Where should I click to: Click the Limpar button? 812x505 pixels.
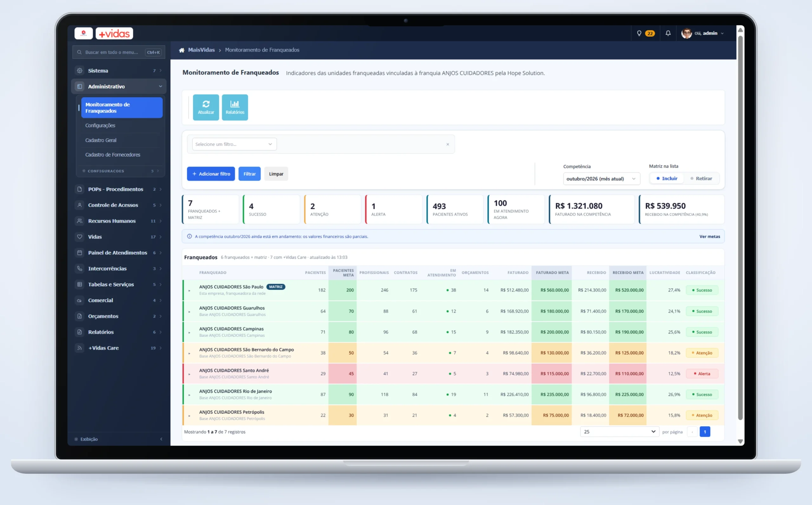[276, 174]
